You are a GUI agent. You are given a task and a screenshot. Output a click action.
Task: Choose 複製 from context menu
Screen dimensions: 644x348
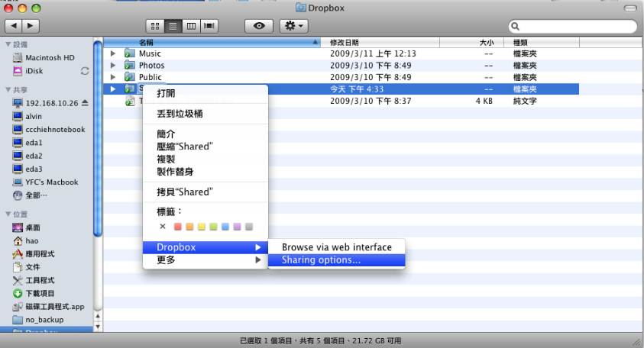(205, 159)
